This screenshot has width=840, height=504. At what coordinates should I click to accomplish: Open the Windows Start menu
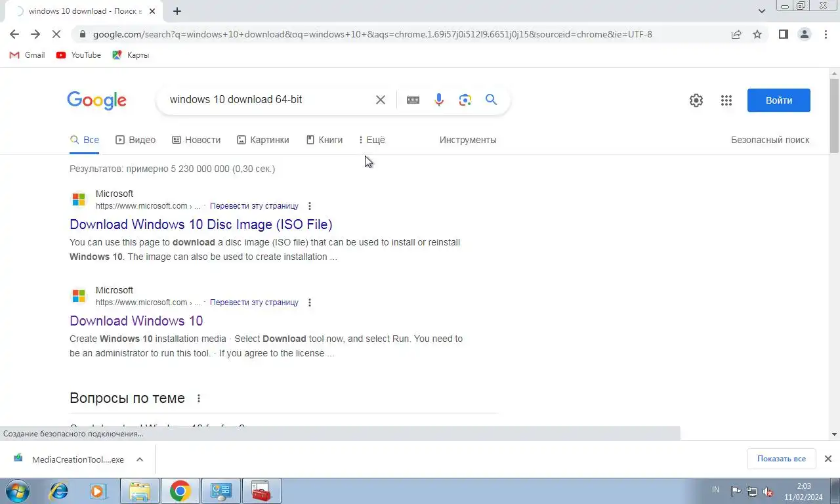18,490
